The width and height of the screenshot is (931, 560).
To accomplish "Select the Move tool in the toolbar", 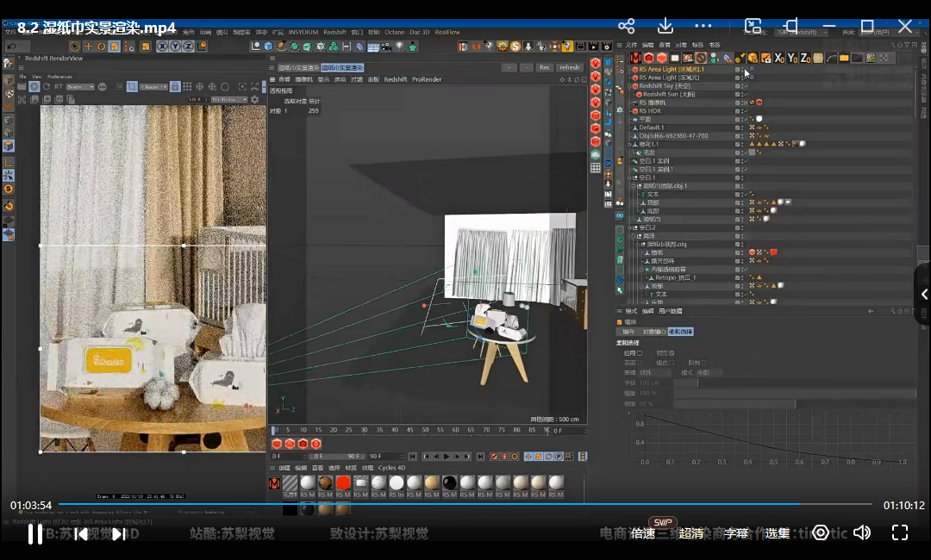I will pyautogui.click(x=88, y=47).
